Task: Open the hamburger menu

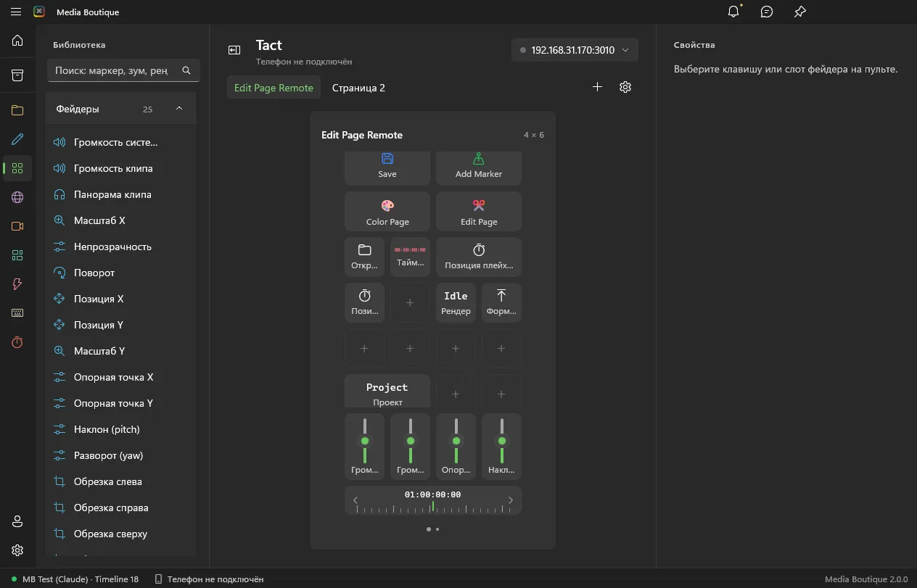Action: coord(16,12)
